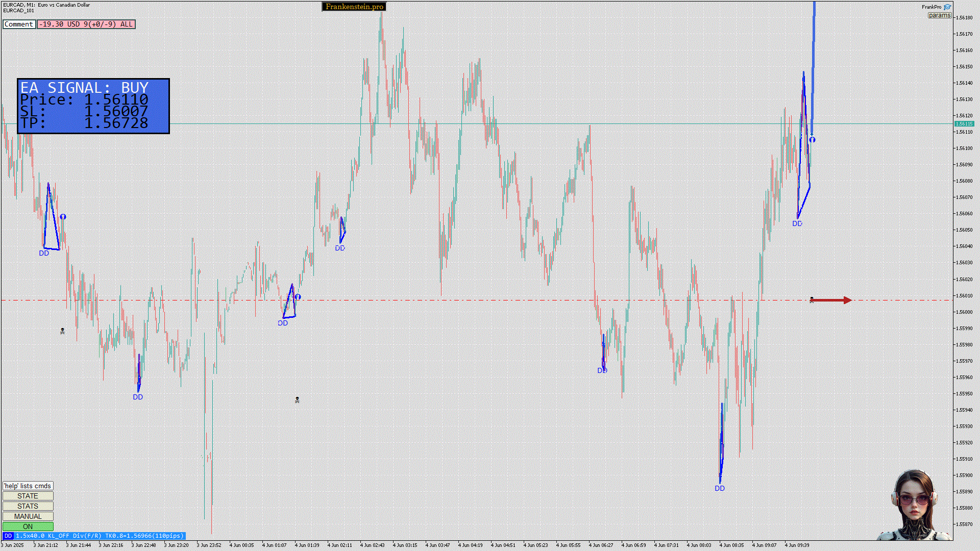This screenshot has width=980, height=551.
Task: Click the skull marker below first DD triangle
Action: coord(62,331)
